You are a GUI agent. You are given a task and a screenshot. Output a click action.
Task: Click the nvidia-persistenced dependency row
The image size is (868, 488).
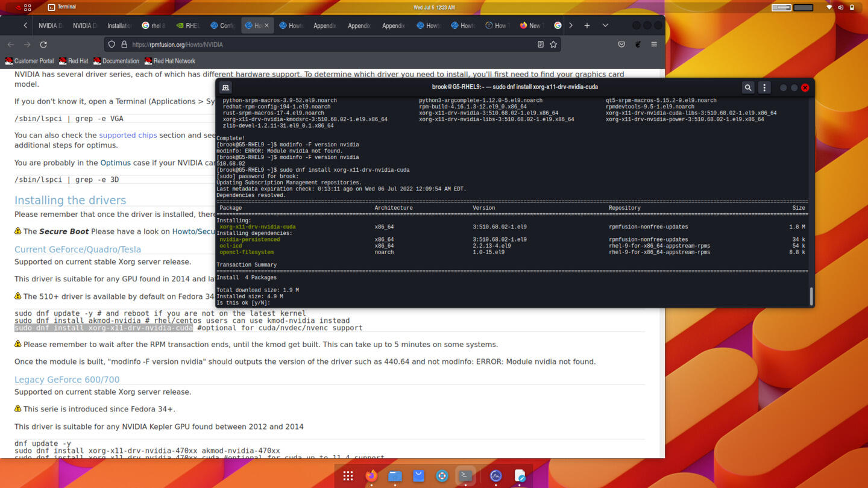(x=512, y=240)
